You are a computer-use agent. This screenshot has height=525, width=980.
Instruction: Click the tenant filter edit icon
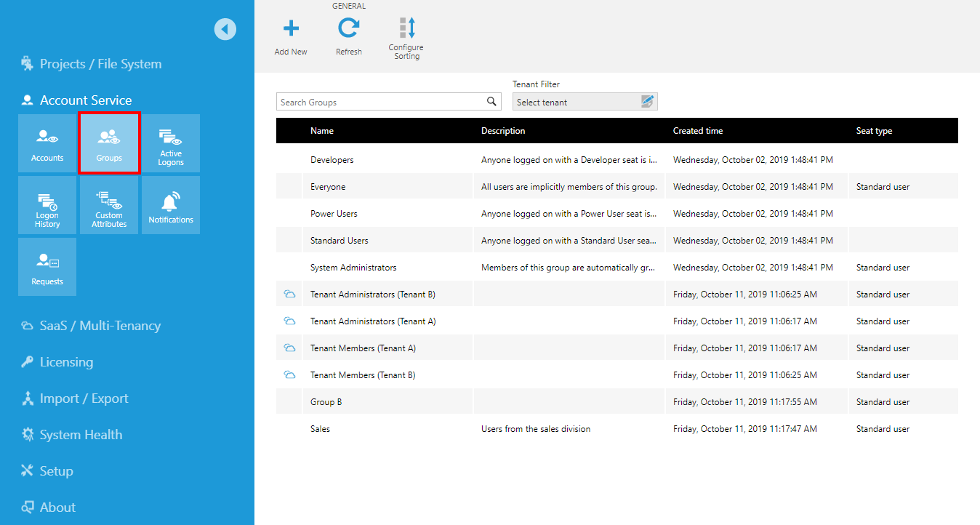click(648, 102)
